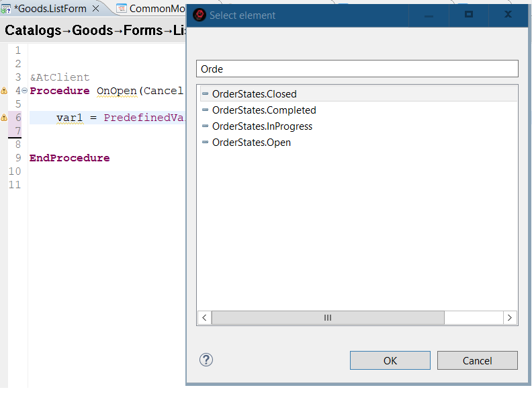Click the horizontal scrollbar thumb

point(328,317)
